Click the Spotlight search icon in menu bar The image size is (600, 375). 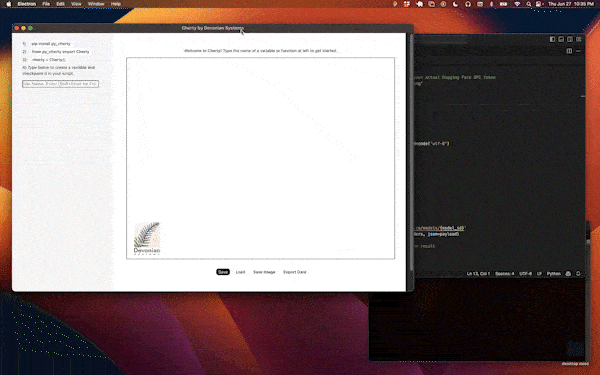528,4
